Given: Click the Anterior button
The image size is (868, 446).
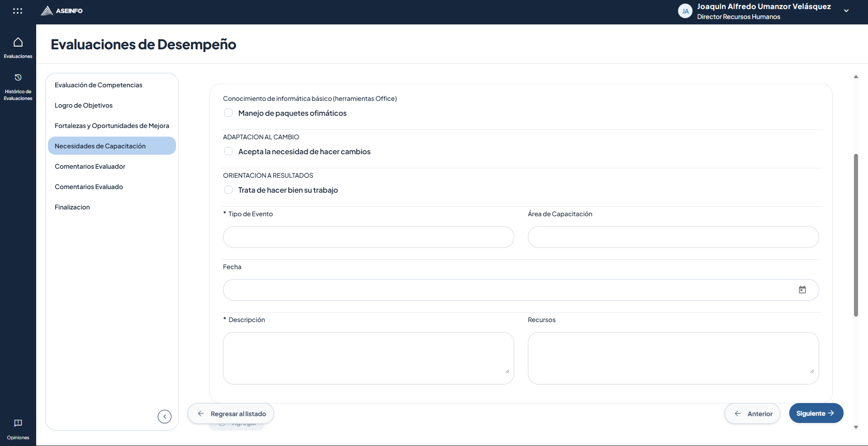Looking at the screenshot, I should [752, 414].
